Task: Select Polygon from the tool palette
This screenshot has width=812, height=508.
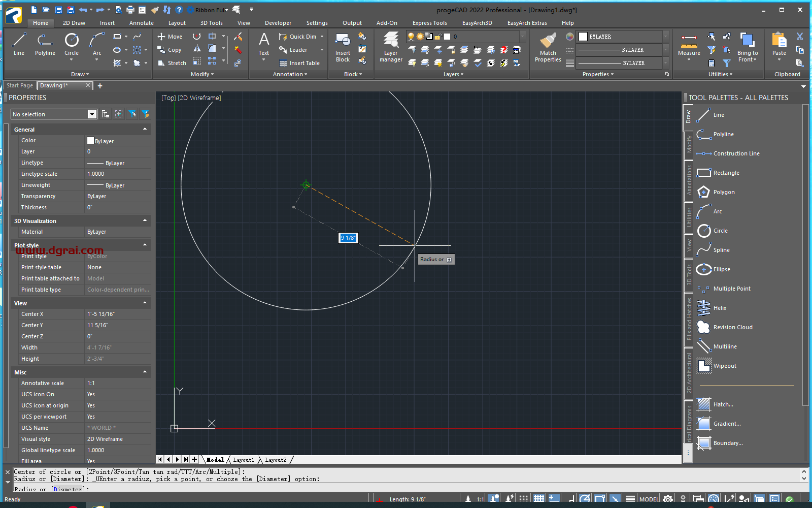Action: [x=716, y=192]
